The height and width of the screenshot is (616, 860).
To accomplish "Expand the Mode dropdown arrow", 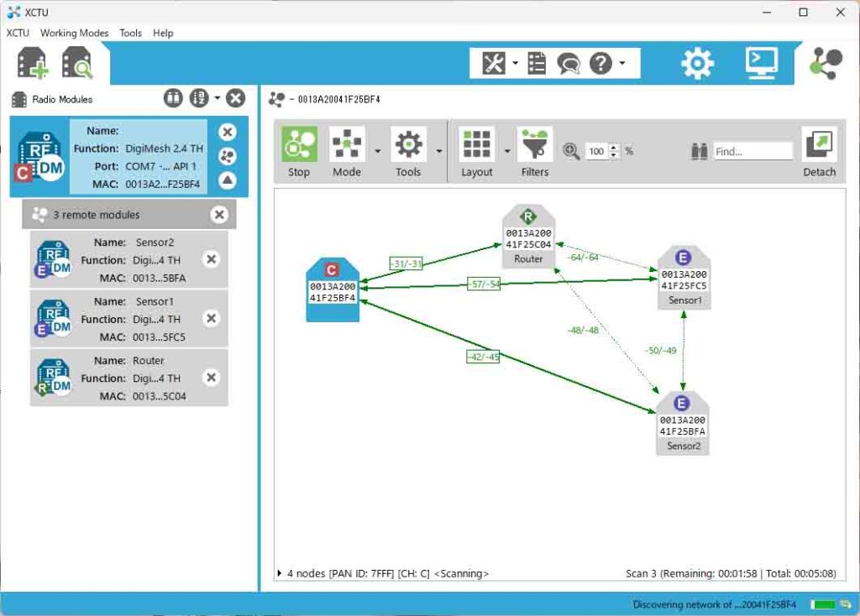I will [378, 151].
